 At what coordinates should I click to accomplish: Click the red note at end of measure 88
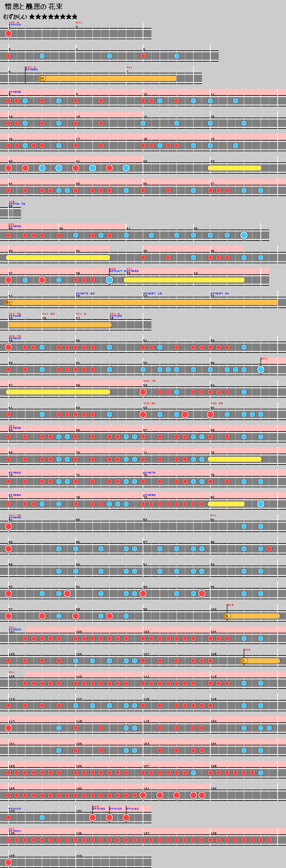[x=269, y=549]
